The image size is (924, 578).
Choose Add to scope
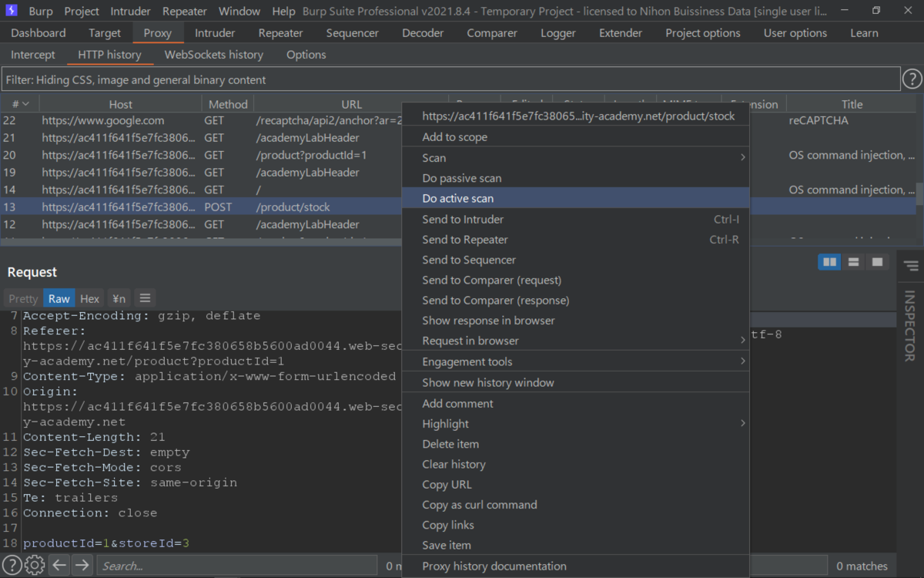576,136
